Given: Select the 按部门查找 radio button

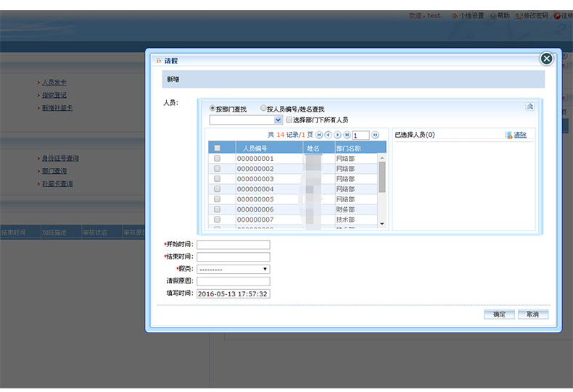Looking at the screenshot, I should pyautogui.click(x=213, y=109).
